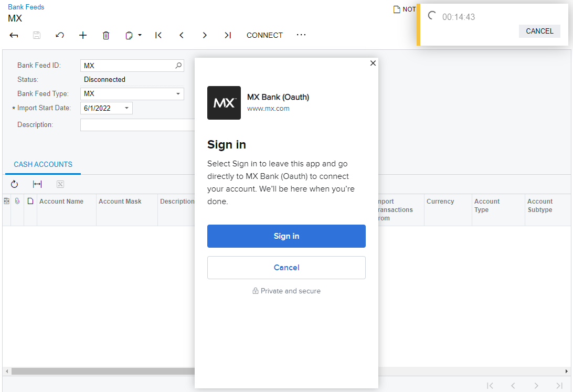Screen dimensions: 573x392
Task: Select the CASH ACCOUNTS tab
Action: 43,164
